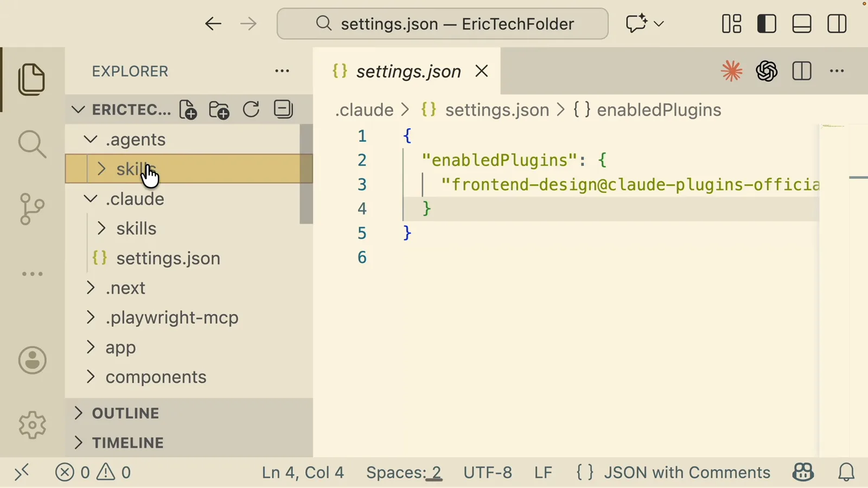Change end of line sequence LF
The width and height of the screenshot is (868, 488).
pos(543,472)
